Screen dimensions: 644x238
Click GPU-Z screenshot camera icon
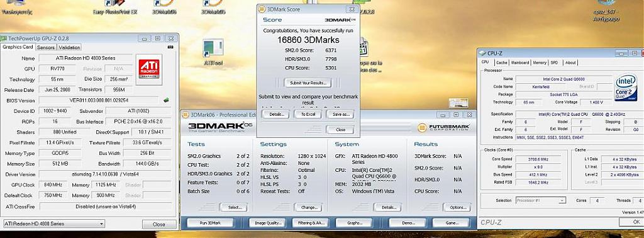click(170, 47)
